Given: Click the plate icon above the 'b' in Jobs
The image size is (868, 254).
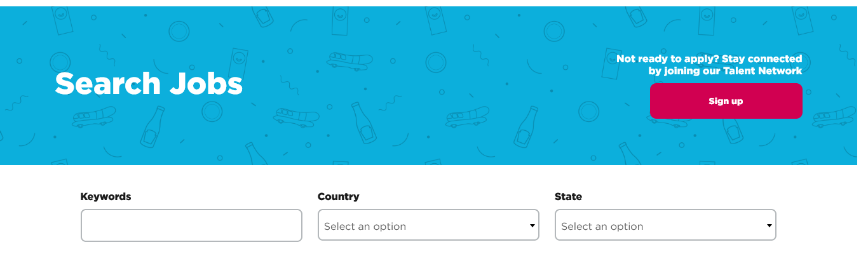Looking at the screenshot, I should click(179, 30).
